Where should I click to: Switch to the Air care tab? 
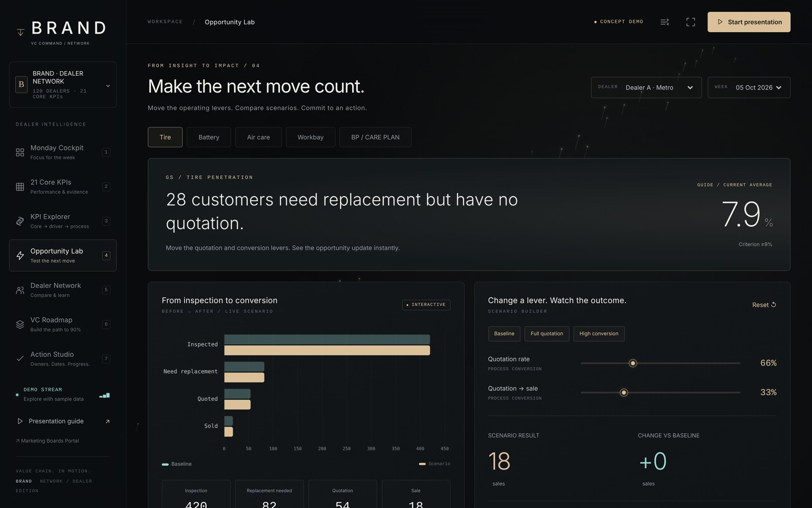pyautogui.click(x=258, y=137)
